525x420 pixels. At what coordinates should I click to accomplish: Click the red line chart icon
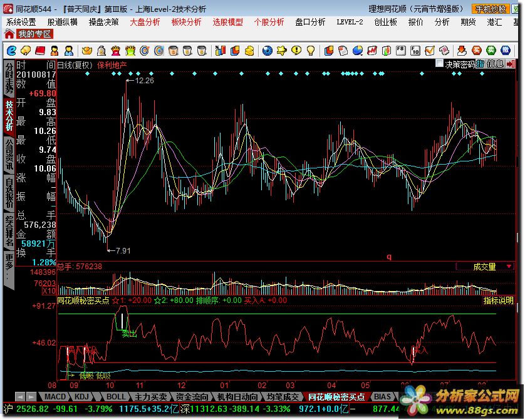372,51
